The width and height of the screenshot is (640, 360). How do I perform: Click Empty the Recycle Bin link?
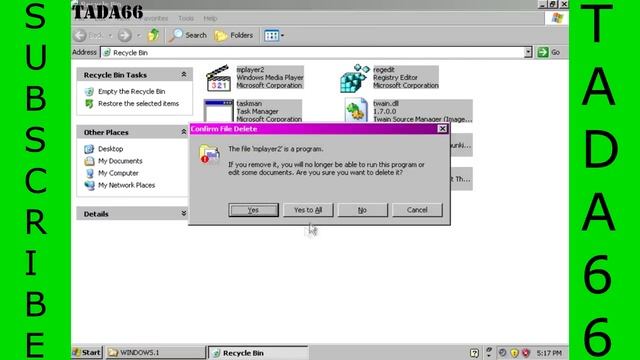tap(131, 91)
